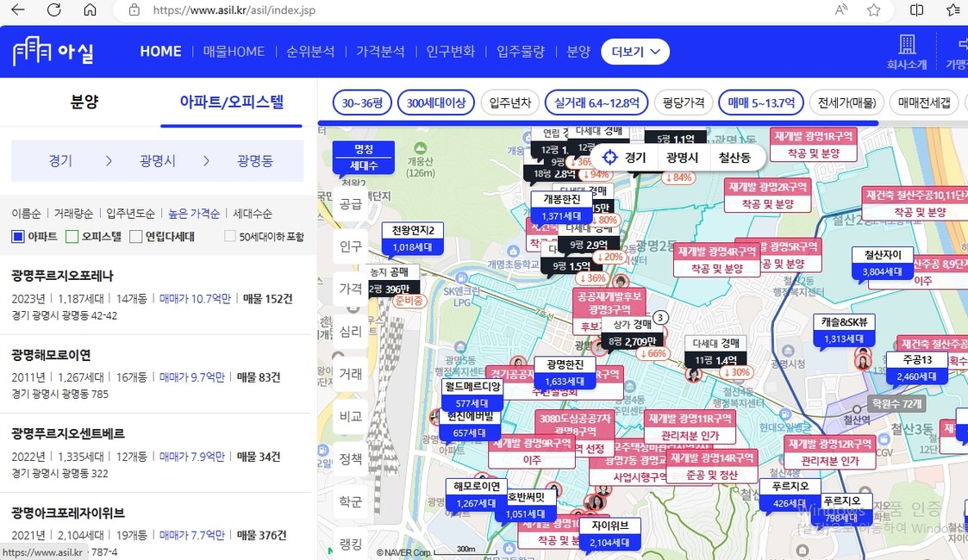Sort list by 입주년도순

[130, 214]
